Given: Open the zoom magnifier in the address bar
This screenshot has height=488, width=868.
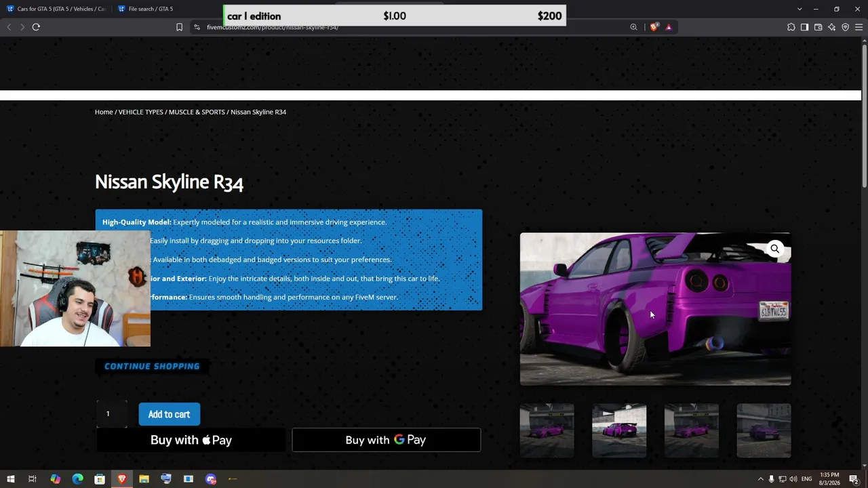Looking at the screenshot, I should (633, 27).
